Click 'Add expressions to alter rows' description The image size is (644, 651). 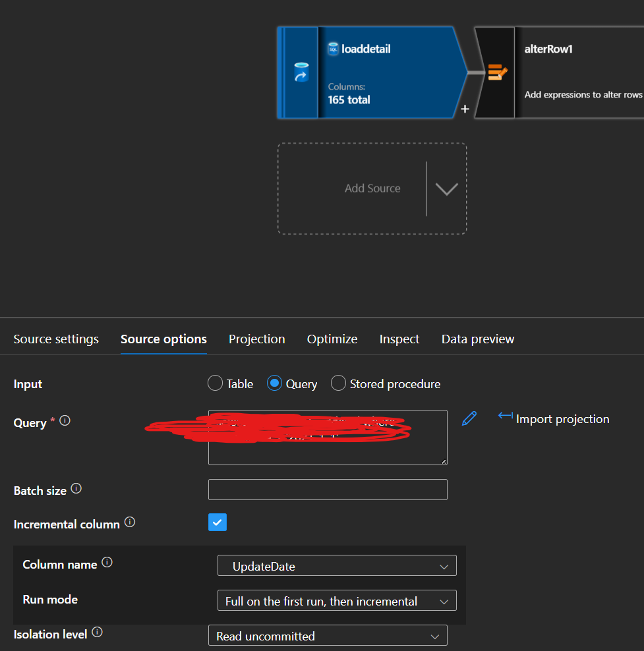583,95
